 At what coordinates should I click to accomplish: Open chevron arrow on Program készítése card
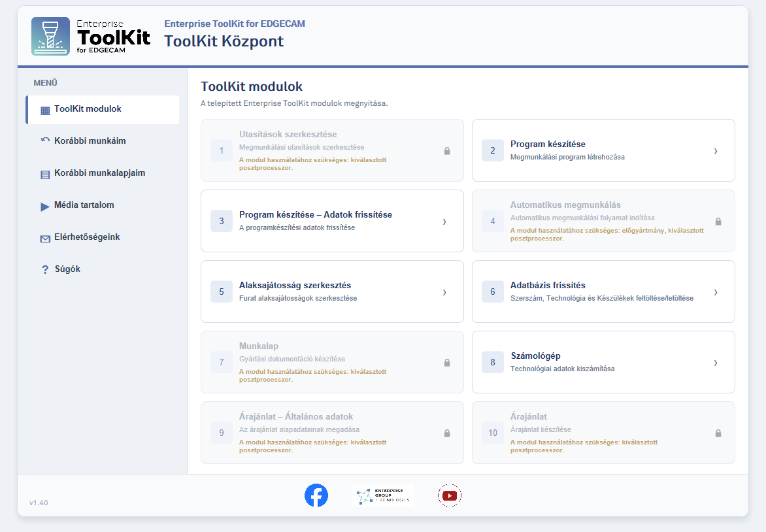[x=716, y=151]
